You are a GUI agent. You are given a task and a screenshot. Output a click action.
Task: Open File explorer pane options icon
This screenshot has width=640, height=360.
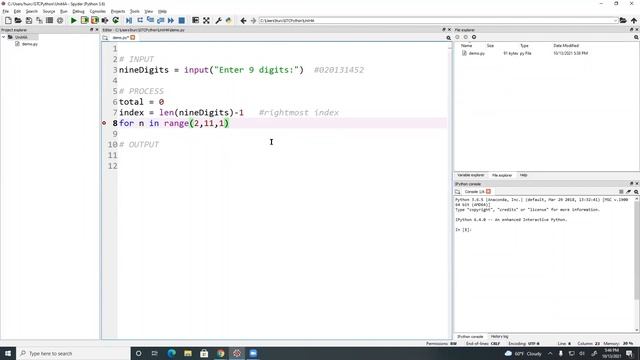[636, 38]
